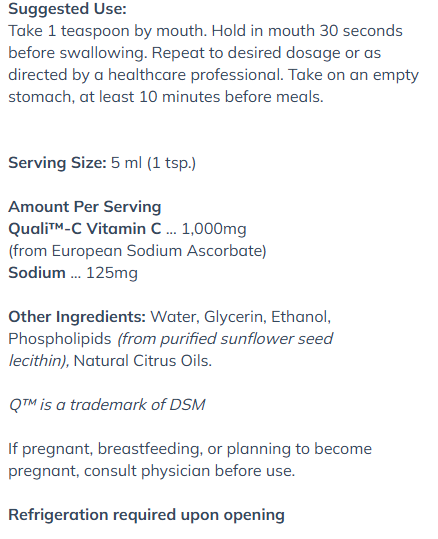Click the 5 ml (1 tsp.) value
438x539 pixels.
[153, 163]
